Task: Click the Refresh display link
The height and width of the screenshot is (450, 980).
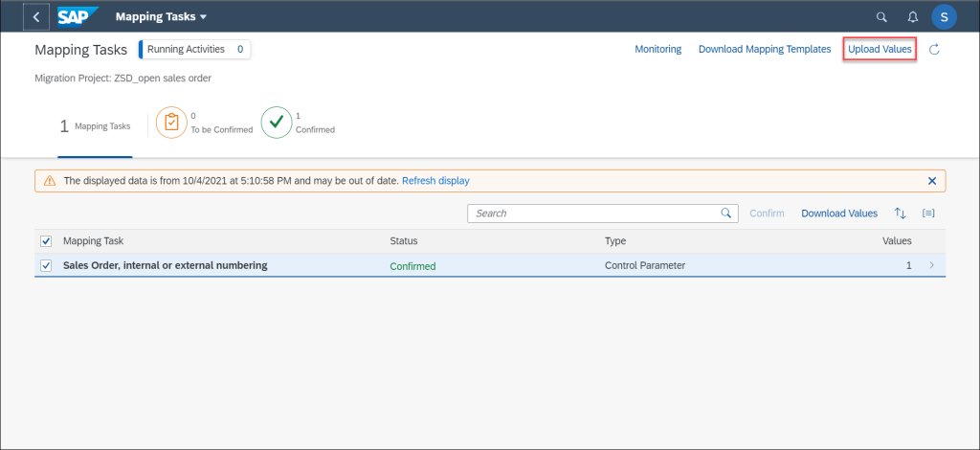Action: coord(435,181)
